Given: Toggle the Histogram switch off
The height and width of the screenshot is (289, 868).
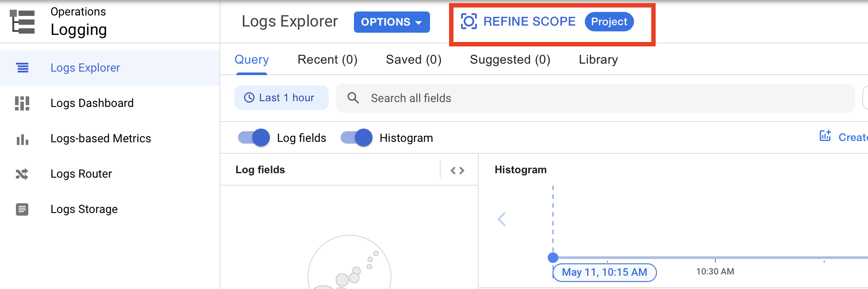Looking at the screenshot, I should click(357, 138).
